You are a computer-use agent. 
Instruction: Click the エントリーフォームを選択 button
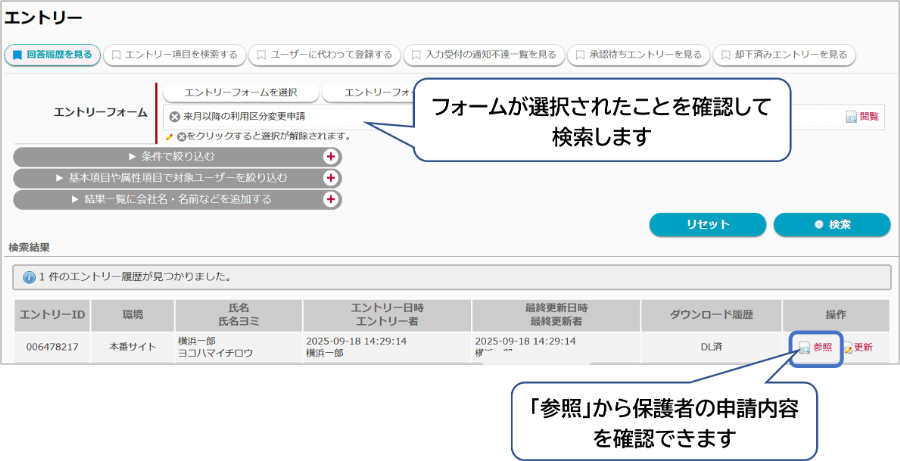[240, 92]
